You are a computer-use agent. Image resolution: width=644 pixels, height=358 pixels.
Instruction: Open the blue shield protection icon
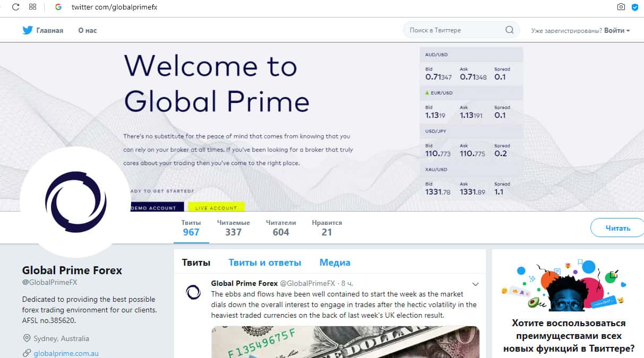[x=635, y=7]
